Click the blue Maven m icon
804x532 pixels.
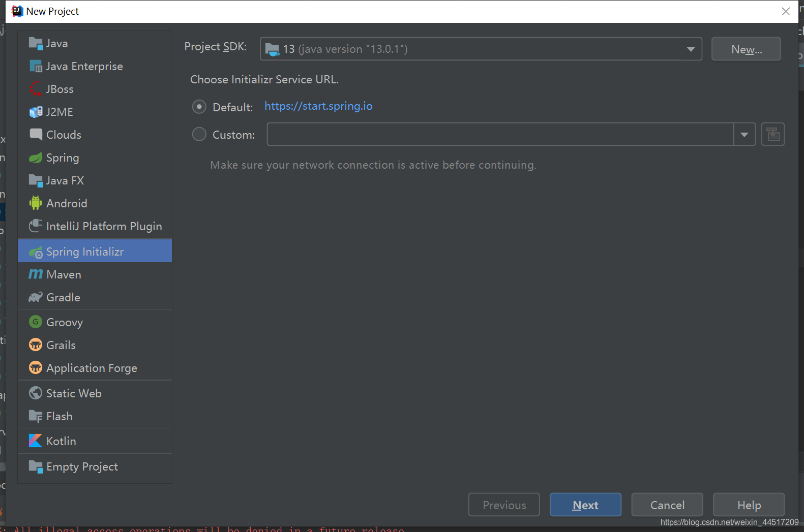(36, 274)
